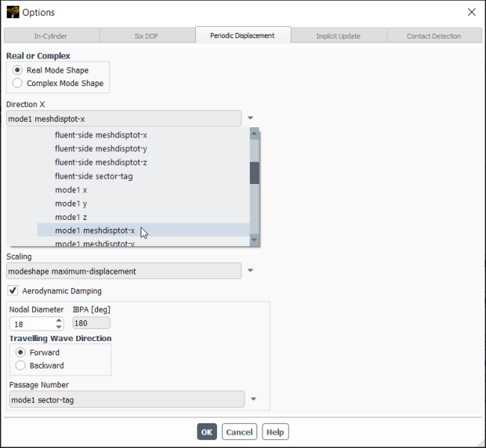Image resolution: width=486 pixels, height=448 pixels.
Task: Select the Periodic Displacement tab
Action: click(243, 35)
